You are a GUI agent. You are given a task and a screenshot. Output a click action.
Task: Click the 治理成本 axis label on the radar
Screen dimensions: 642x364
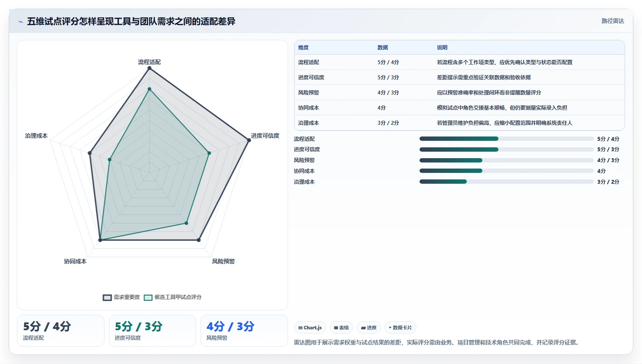(36, 136)
